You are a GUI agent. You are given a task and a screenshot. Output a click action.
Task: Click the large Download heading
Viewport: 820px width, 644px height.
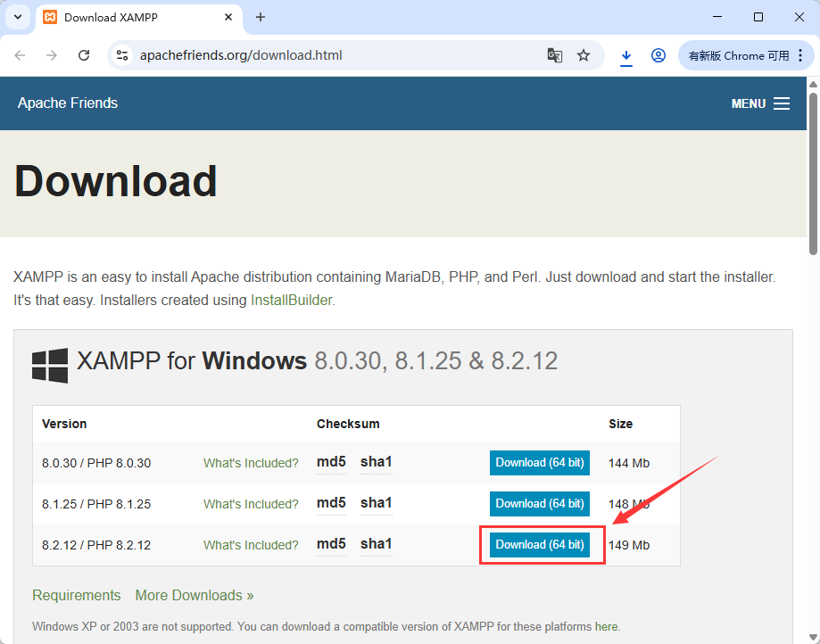click(116, 181)
